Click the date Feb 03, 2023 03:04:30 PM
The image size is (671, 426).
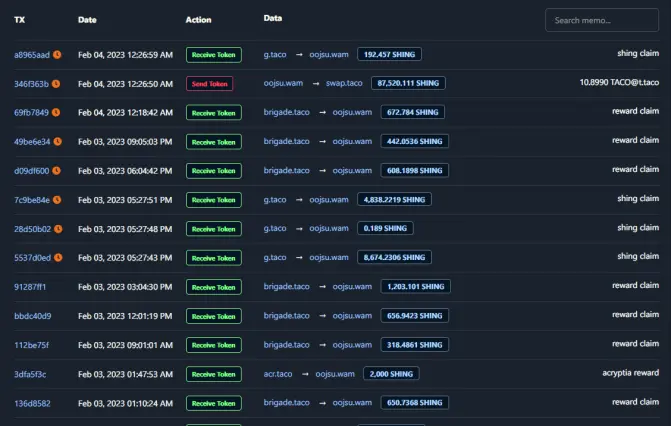pyautogui.click(x=125, y=287)
